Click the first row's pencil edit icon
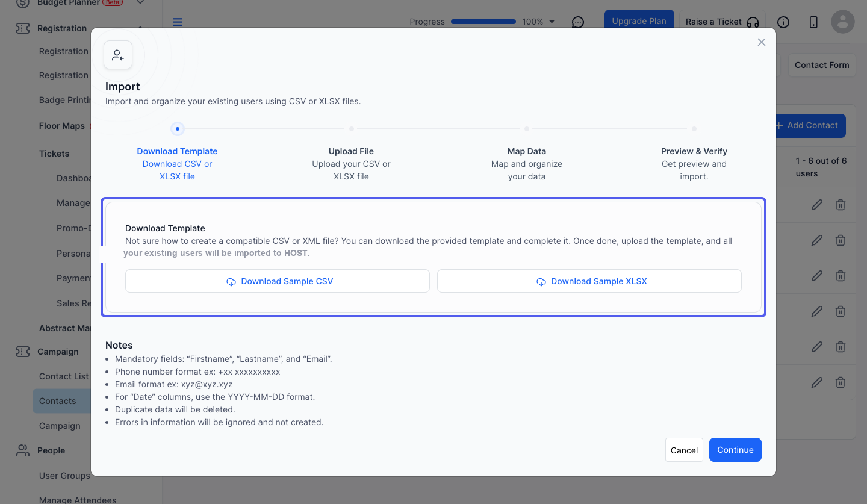 coord(817,205)
